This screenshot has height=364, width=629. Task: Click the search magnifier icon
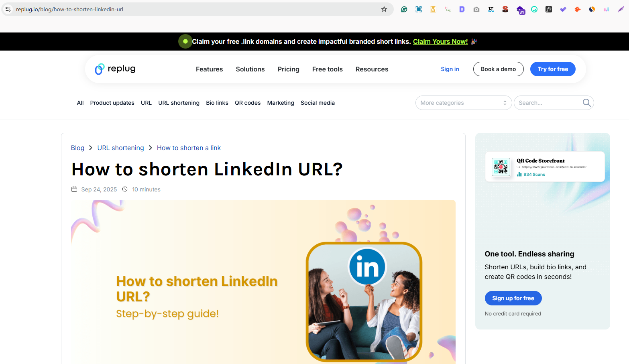click(x=586, y=102)
